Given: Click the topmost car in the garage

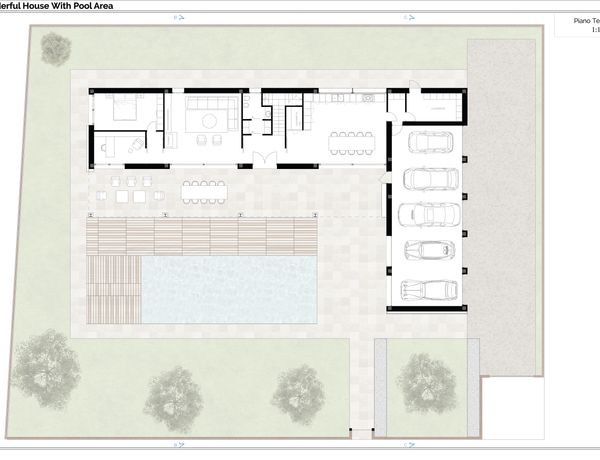Looking at the screenshot, I should 432,142.
